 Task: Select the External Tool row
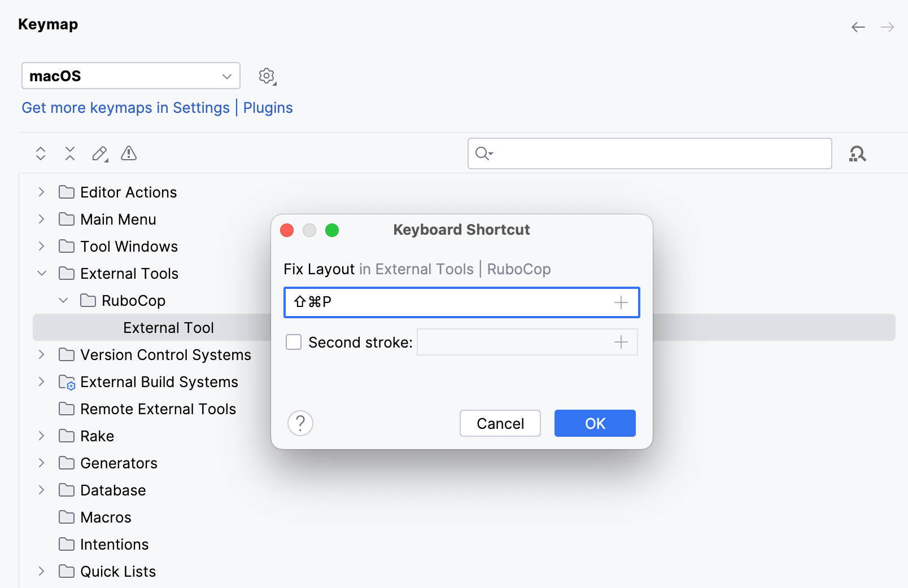168,327
